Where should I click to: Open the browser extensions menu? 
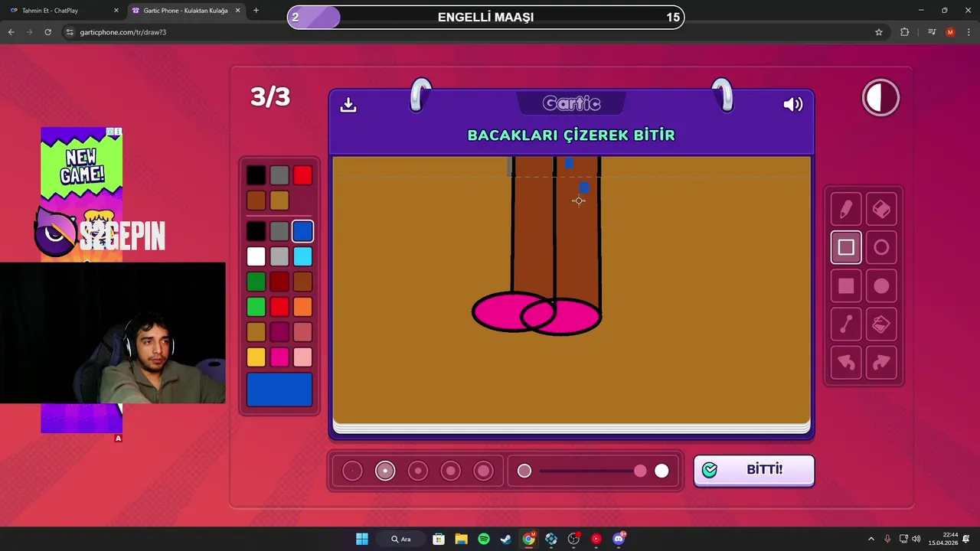pyautogui.click(x=905, y=32)
